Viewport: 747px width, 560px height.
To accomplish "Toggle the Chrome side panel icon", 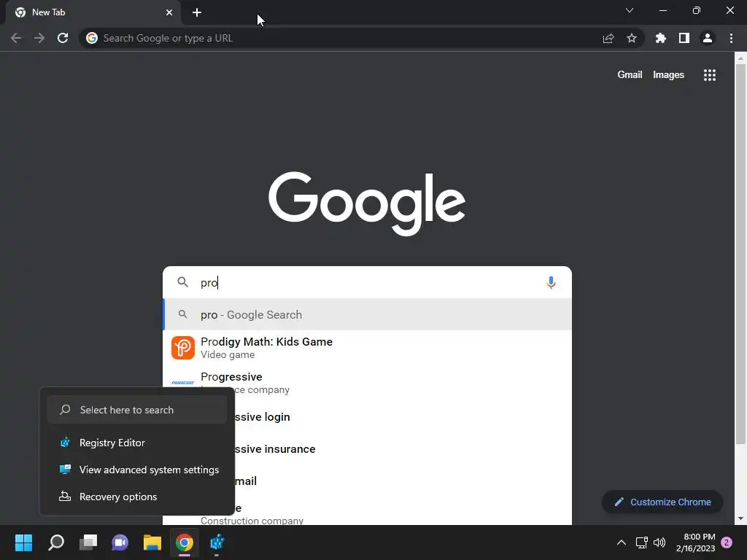I will click(x=684, y=38).
